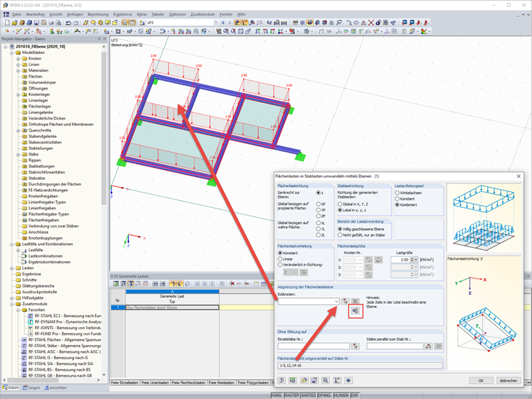The image size is (532, 399).
Task: Open the Berechnung menu
Action: tap(98, 14)
